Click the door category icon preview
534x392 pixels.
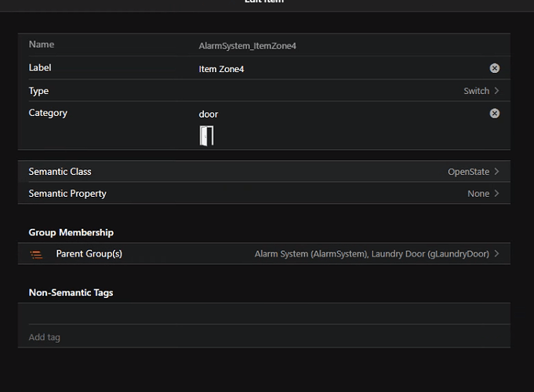(x=206, y=136)
